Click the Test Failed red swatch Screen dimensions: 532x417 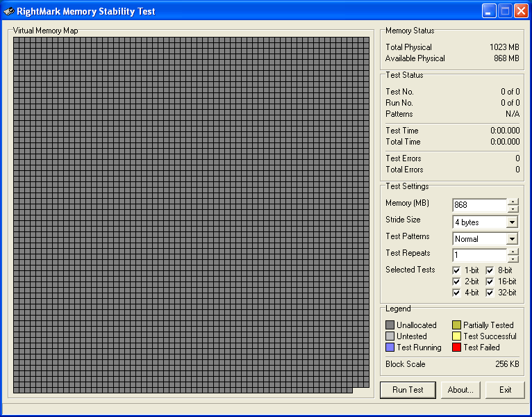coord(456,347)
